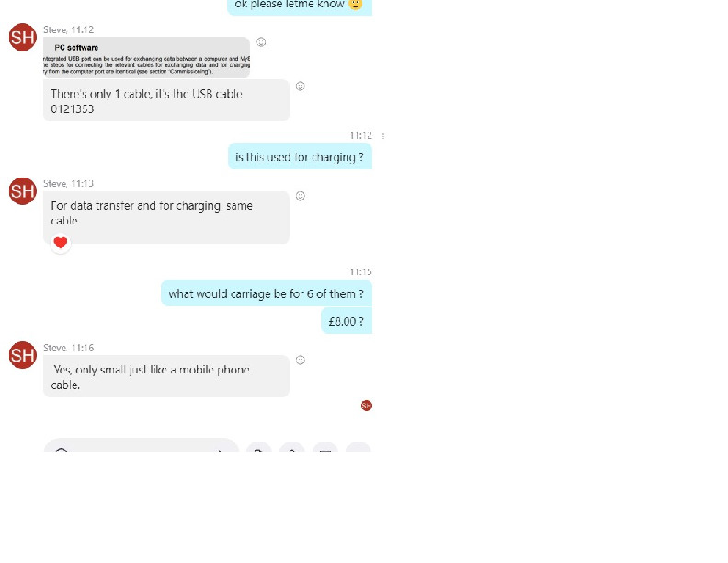The image size is (728, 563).
Task: Click Steve's SH avatar at 11:16
Action: [23, 355]
